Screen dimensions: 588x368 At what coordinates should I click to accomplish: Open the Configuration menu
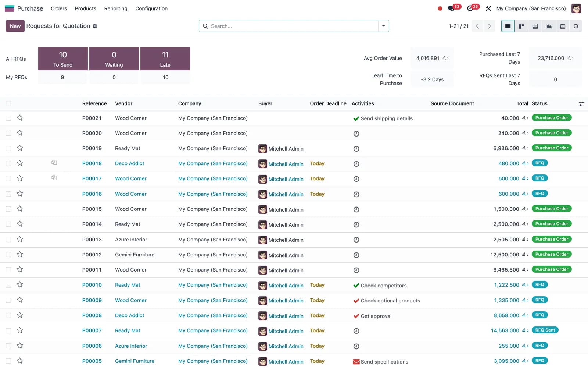pyautogui.click(x=151, y=8)
